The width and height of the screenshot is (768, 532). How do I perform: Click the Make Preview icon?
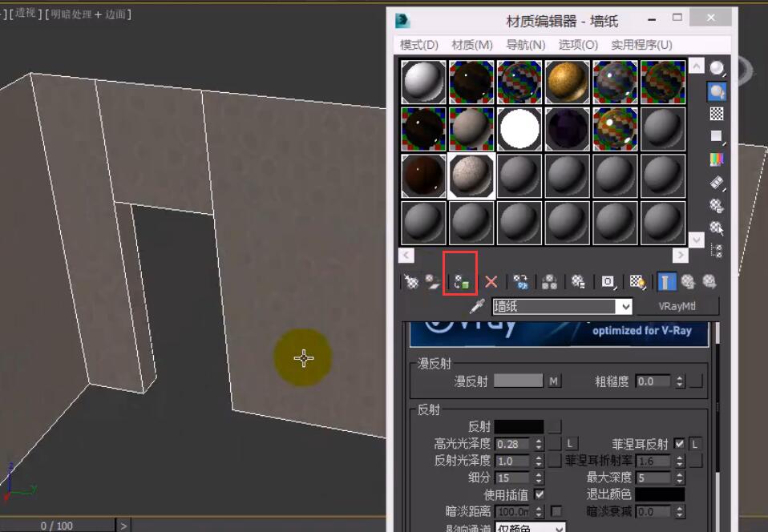point(717,183)
